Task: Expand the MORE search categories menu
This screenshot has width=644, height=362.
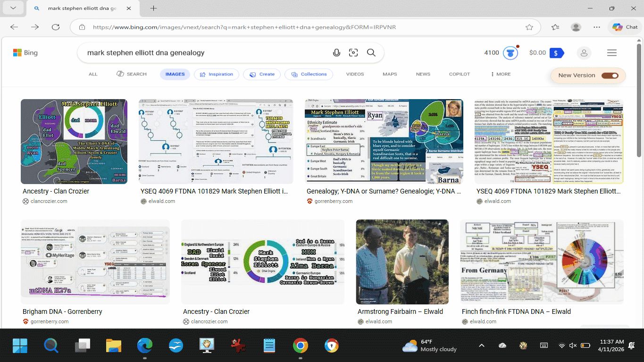Action: click(x=501, y=74)
